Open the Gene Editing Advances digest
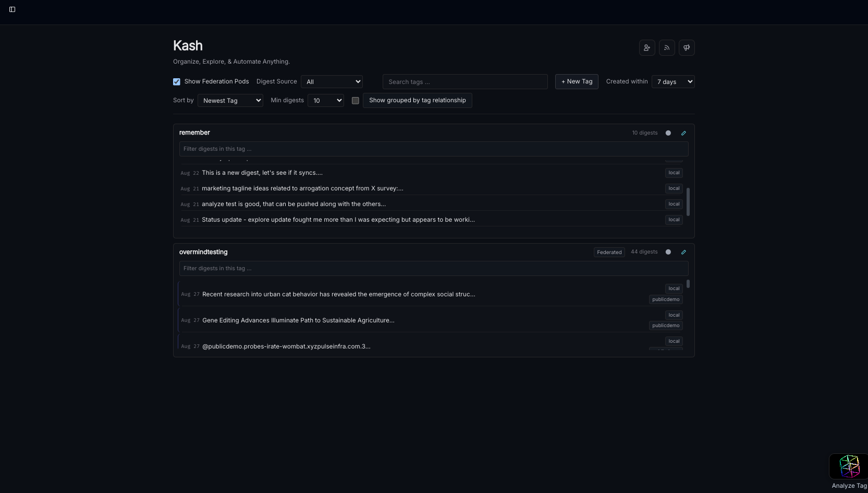Viewport: 868px width, 493px height. [x=298, y=320]
